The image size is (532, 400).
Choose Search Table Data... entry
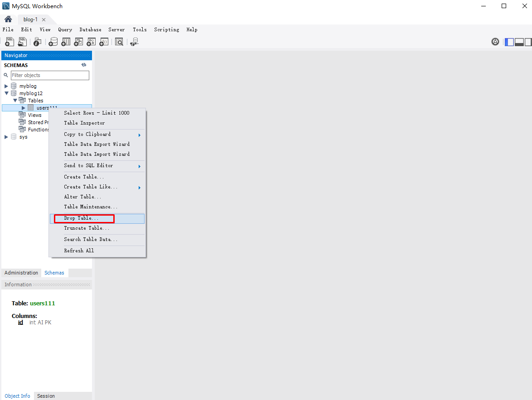[x=97, y=240]
